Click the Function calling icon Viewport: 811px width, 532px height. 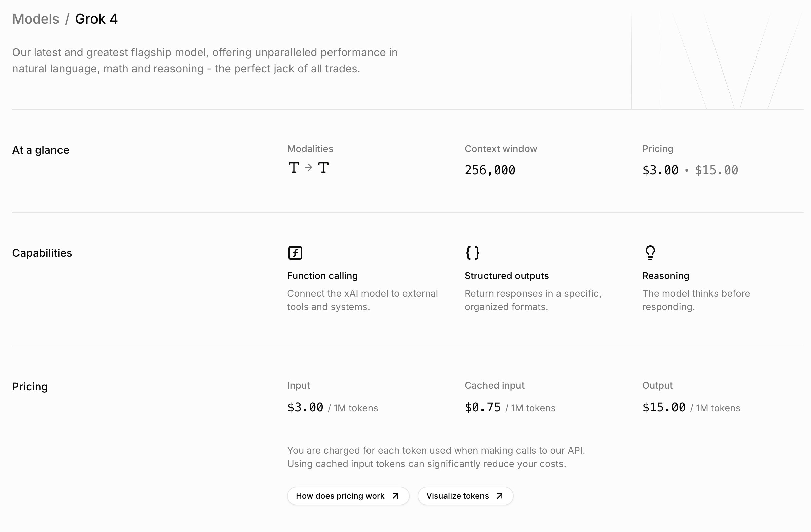(x=295, y=253)
